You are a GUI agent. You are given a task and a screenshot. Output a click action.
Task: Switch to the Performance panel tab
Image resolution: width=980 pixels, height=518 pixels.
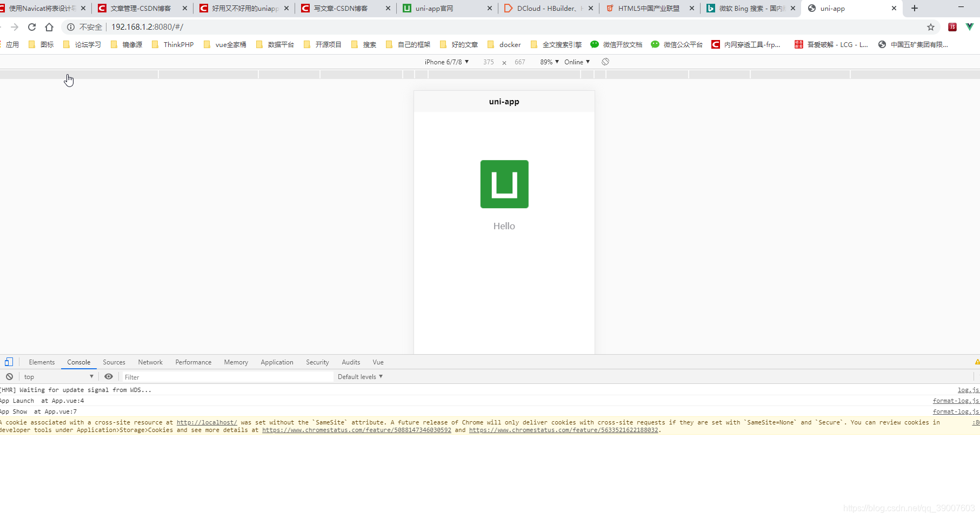click(x=194, y=362)
